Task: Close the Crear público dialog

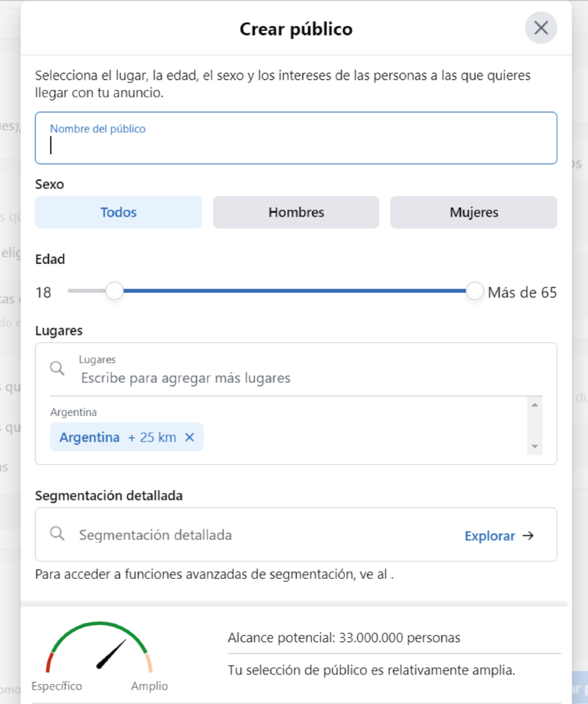Action: coord(541,28)
